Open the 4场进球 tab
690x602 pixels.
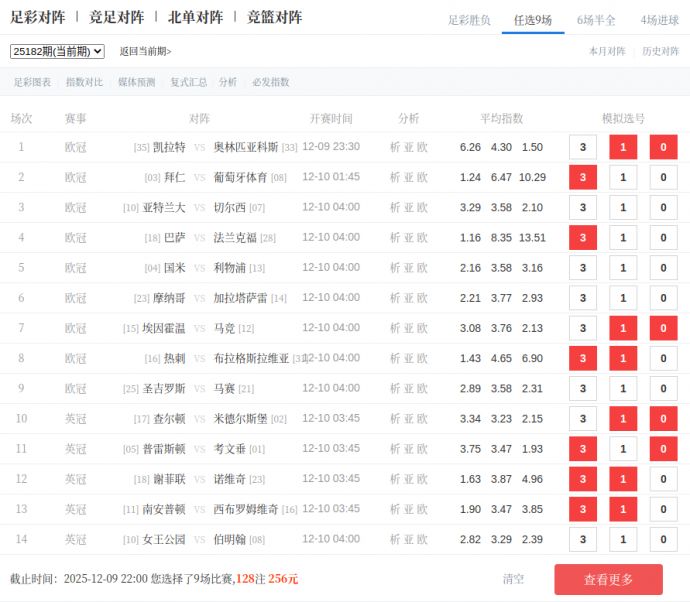[x=659, y=20]
